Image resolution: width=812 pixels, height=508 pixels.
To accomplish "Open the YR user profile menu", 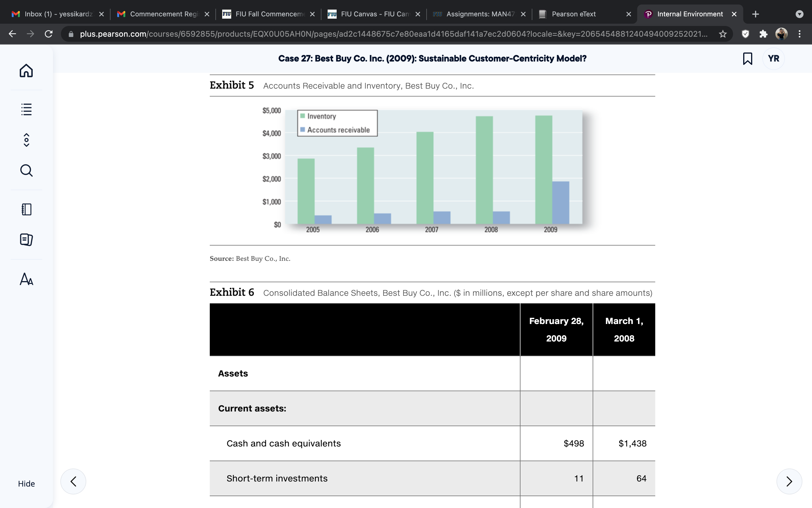I will pos(773,58).
